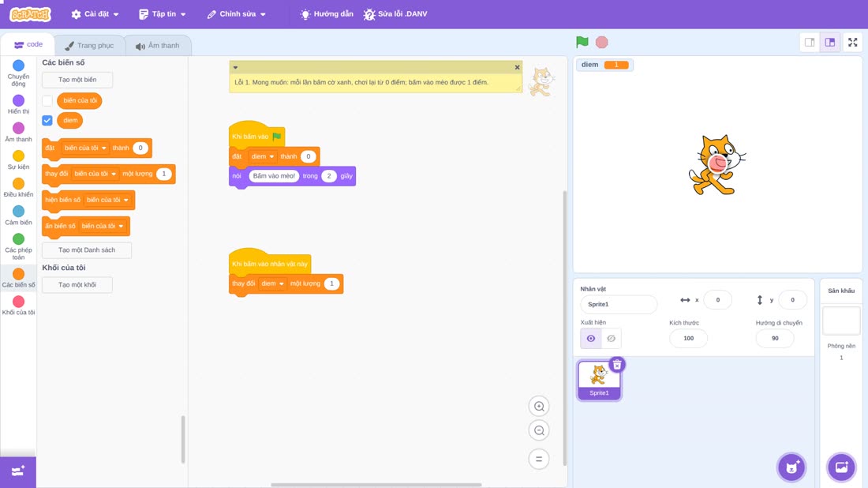
Task: Select Các phép toán block category
Action: (18, 246)
